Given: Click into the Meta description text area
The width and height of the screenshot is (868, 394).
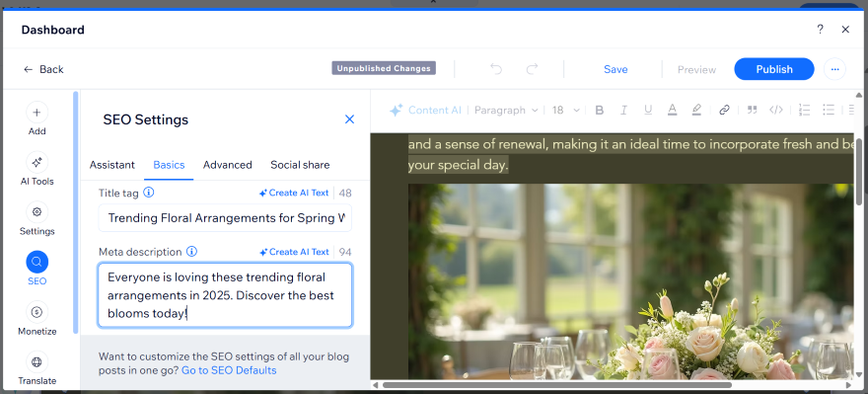Looking at the screenshot, I should click(x=225, y=295).
